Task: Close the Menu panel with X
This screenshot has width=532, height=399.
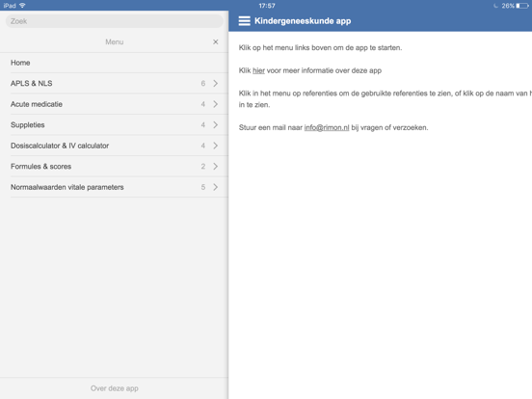Action: 216,41
